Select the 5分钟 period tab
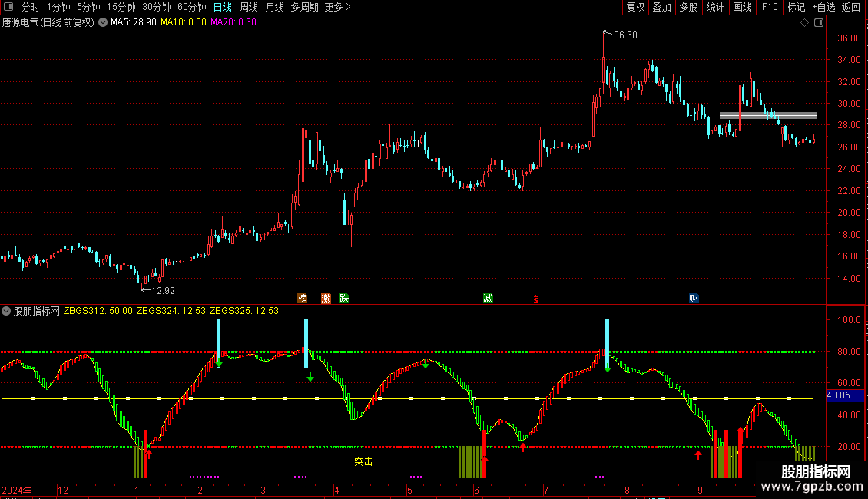This screenshot has height=499, width=868. coord(88,7)
